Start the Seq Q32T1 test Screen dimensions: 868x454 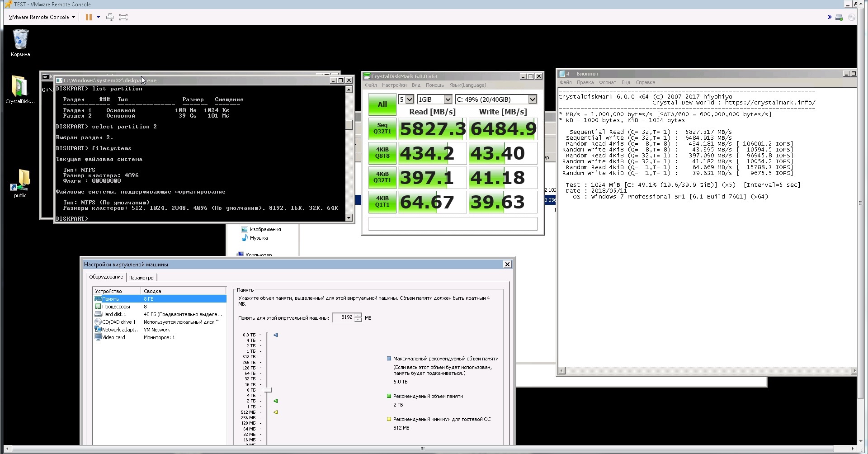[382, 128]
